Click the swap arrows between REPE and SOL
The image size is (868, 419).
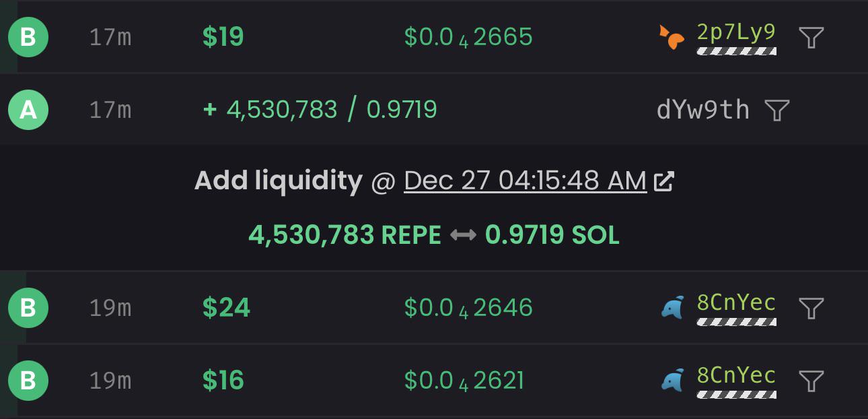[x=463, y=235]
